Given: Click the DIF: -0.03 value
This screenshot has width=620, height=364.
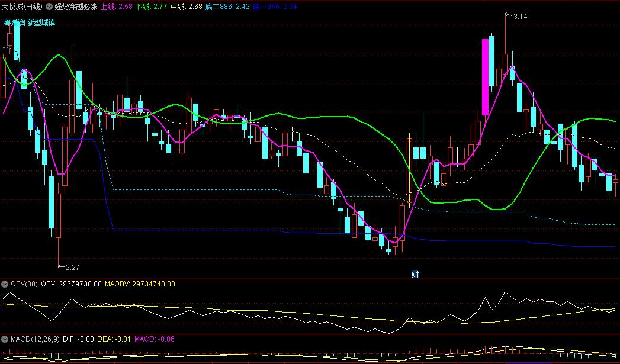Looking at the screenshot, I should pyautogui.click(x=78, y=339).
